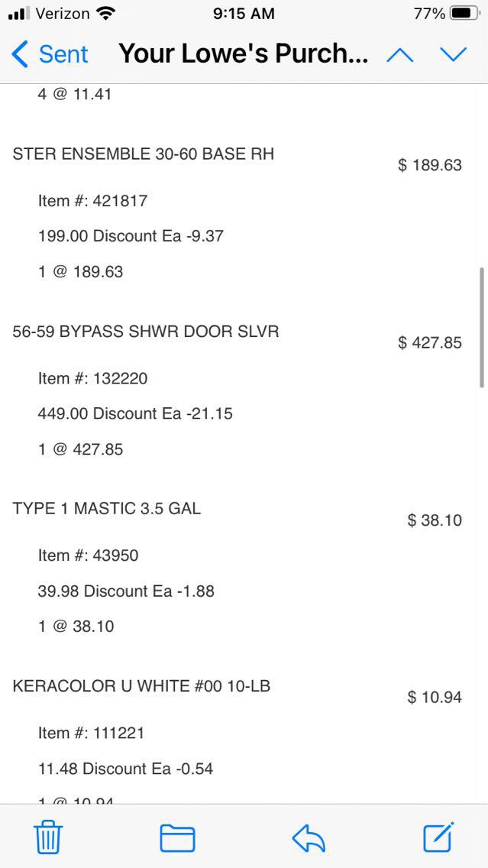This screenshot has height=868, width=488.
Task: Select TYPE 1 MASTIC 3.5 GAL text
Action: (107, 508)
